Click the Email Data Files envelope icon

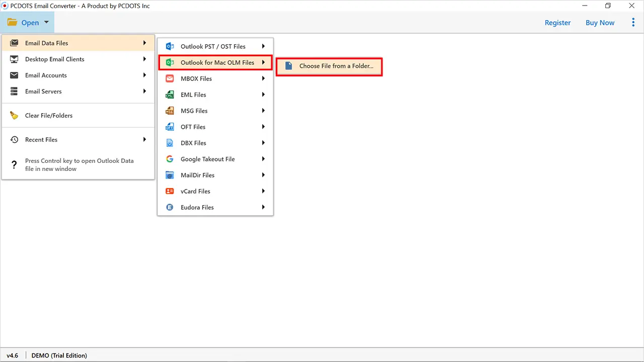click(x=14, y=43)
